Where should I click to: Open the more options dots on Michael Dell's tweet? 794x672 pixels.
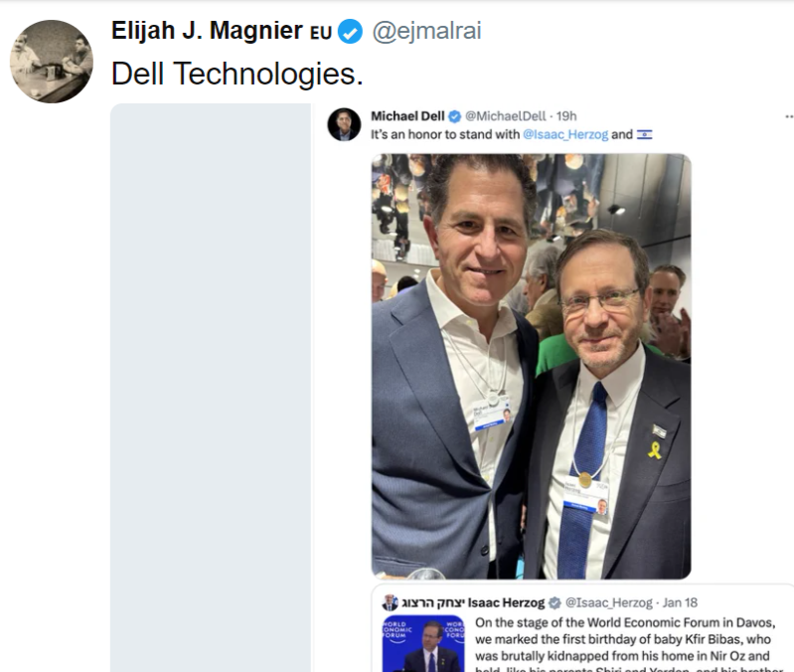pos(788,116)
